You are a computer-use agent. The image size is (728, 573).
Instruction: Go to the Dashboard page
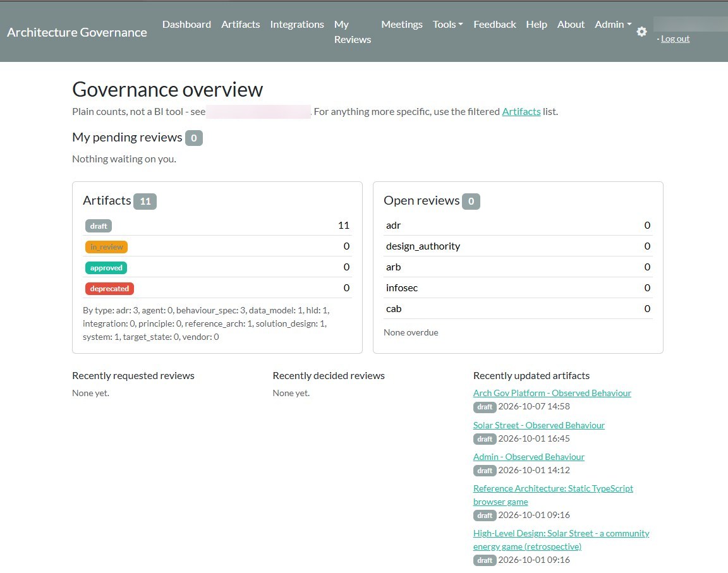click(x=186, y=24)
